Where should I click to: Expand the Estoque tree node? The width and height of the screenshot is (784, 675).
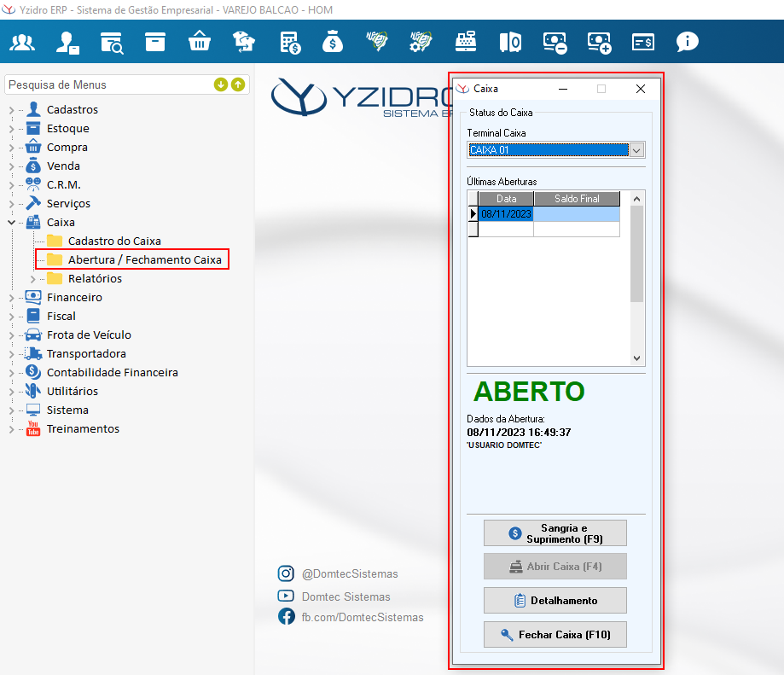[x=11, y=129]
